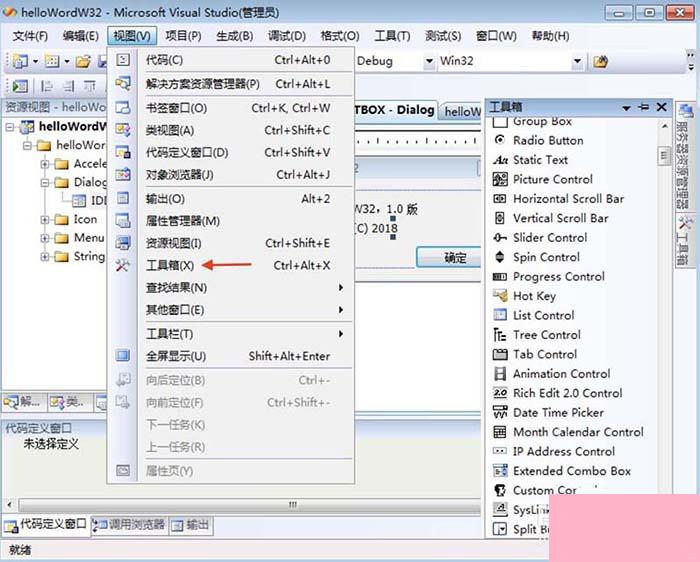Click the toolbox scroll-up arrow
This screenshot has height=562, width=700.
[664, 126]
